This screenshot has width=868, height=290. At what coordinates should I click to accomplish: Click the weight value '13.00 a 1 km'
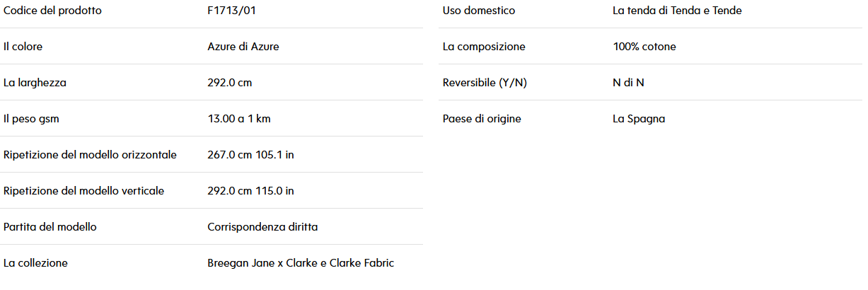[x=239, y=119]
